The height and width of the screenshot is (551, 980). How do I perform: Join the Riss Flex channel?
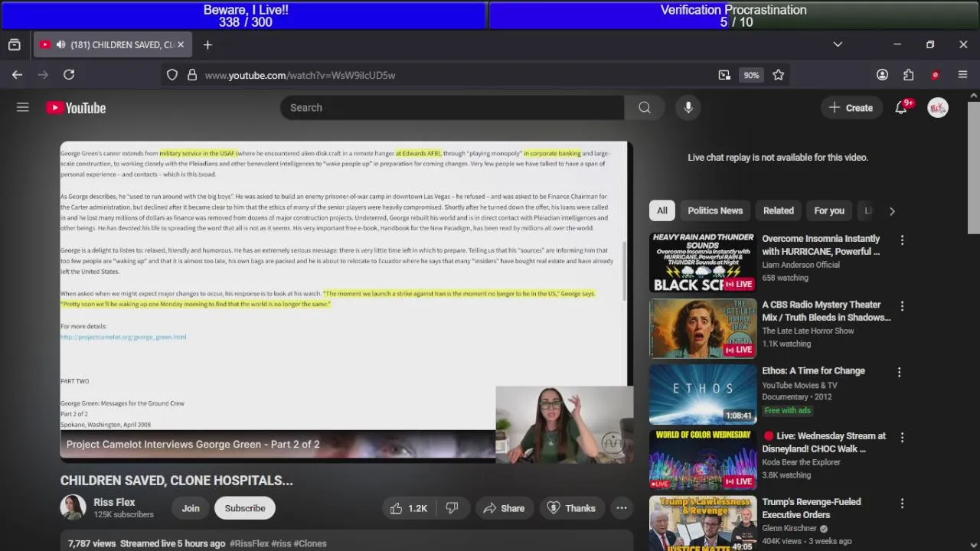191,508
